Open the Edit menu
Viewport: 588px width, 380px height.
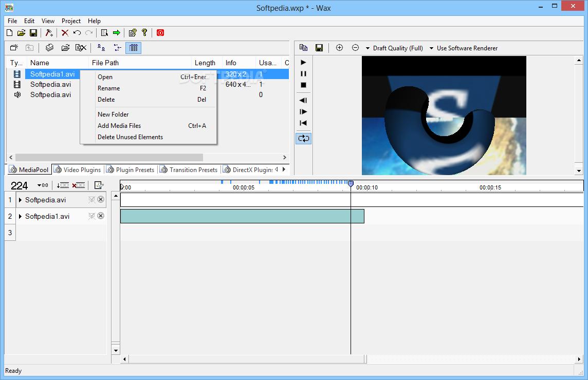29,21
